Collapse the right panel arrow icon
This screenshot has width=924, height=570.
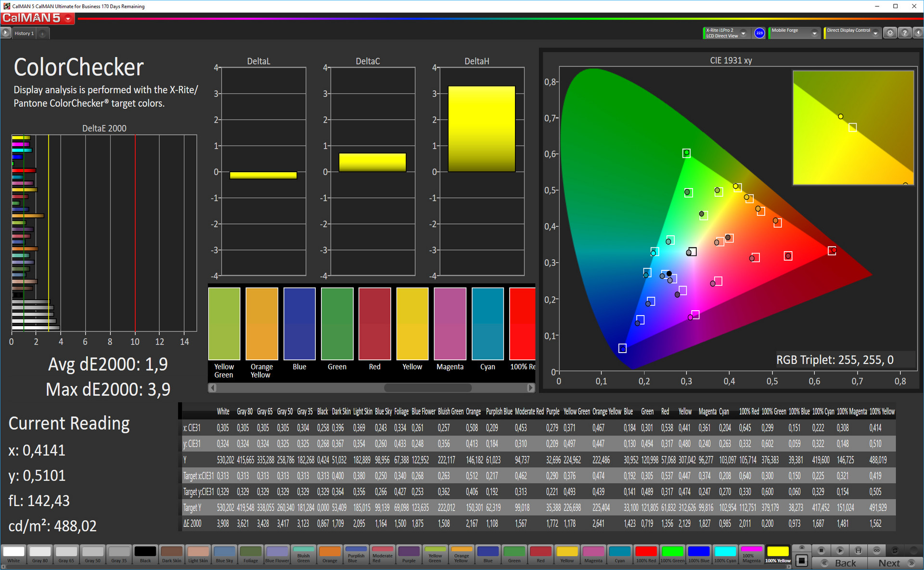pyautogui.click(x=918, y=33)
